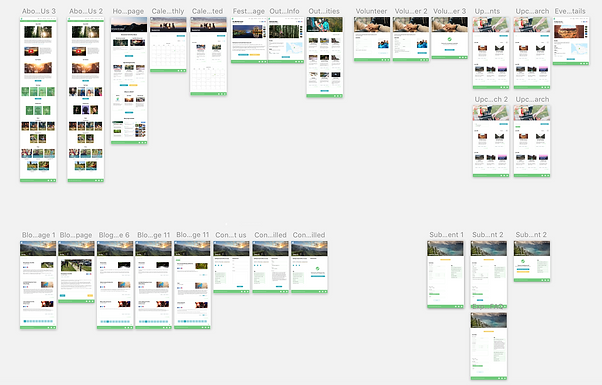Click the Volu...er 2 artboard preview

pos(411,39)
